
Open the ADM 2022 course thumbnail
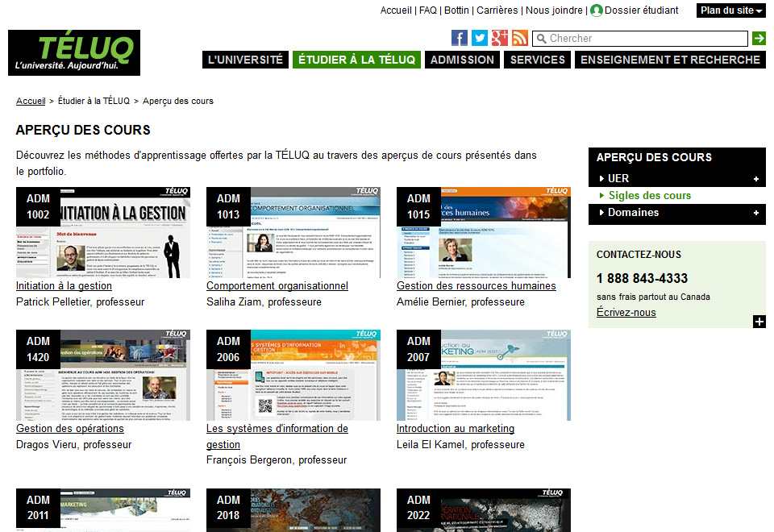click(x=483, y=510)
